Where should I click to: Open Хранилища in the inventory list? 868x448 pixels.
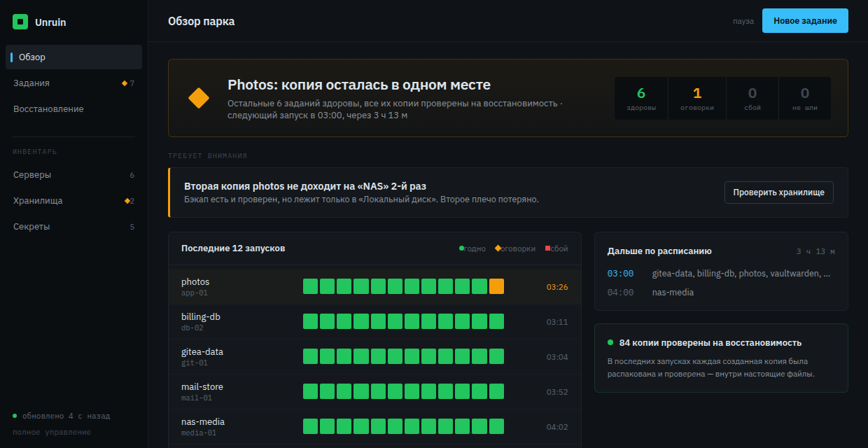click(73, 201)
